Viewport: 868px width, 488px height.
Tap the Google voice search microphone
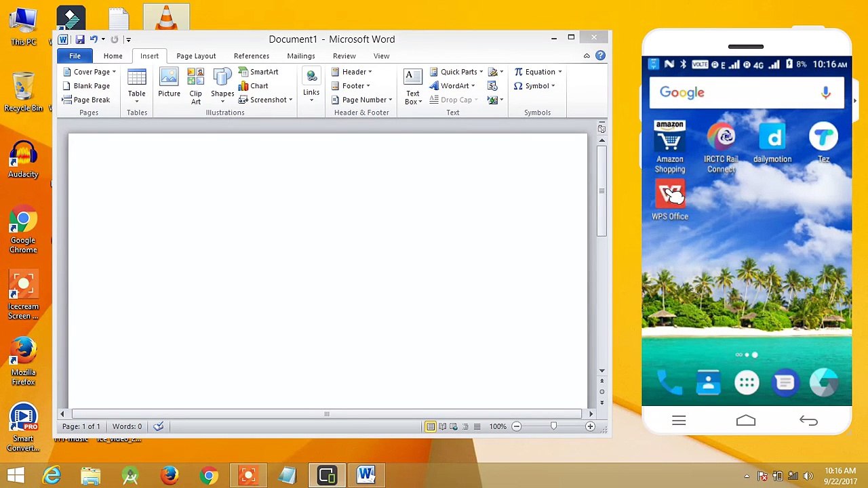point(825,93)
